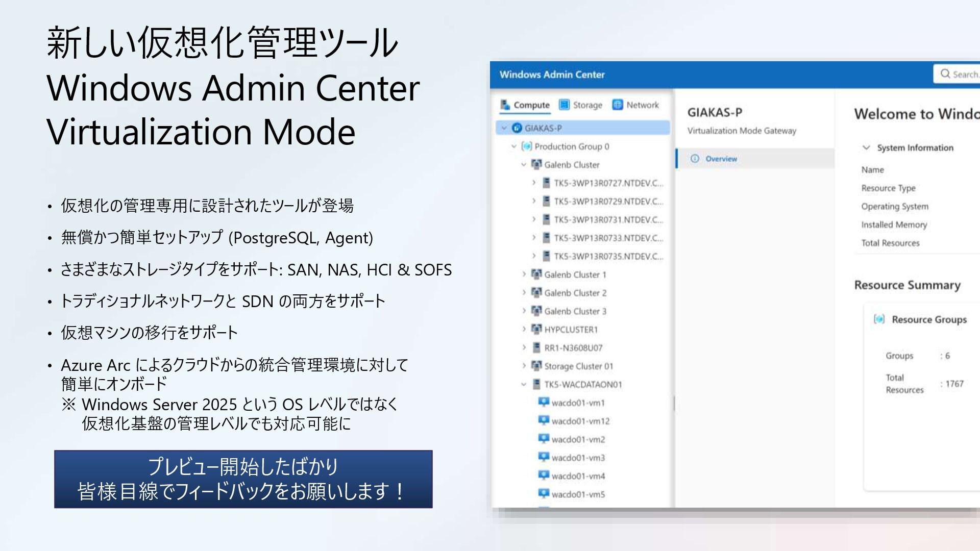Image resolution: width=980 pixels, height=551 pixels.
Task: Click the Production Group 0 icon
Action: (527, 146)
